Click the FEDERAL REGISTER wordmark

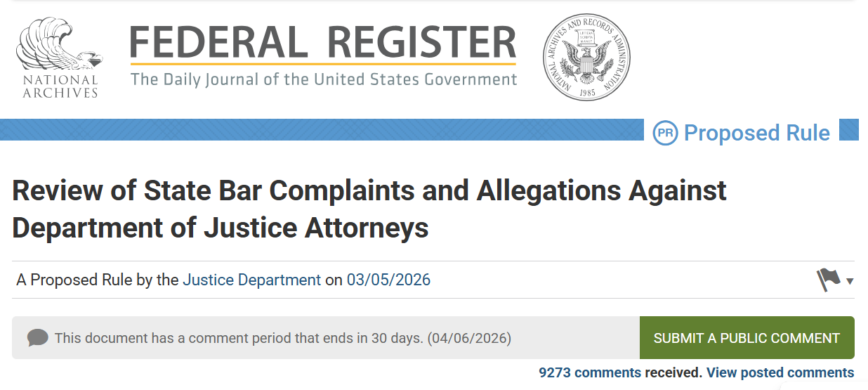point(323,42)
